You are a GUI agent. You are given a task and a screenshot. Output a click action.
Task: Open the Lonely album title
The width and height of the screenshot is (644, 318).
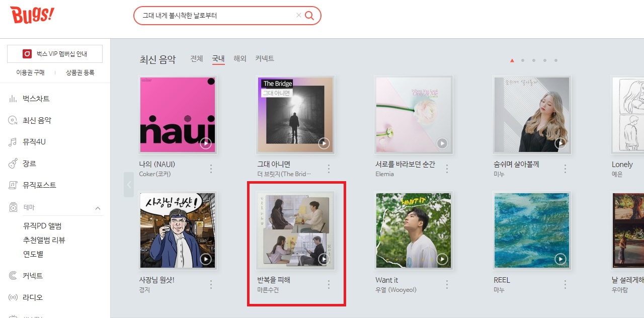click(622, 164)
